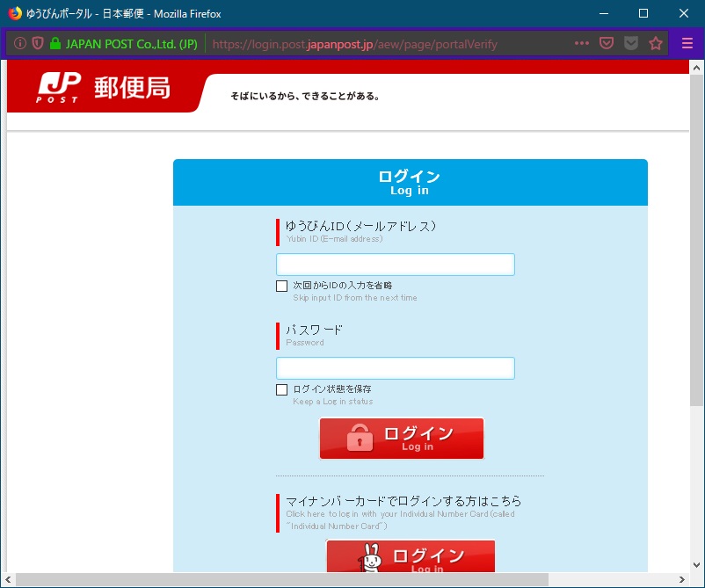The height and width of the screenshot is (588, 705).
Task: Check the Keep a Log in status box
Action: pyautogui.click(x=282, y=389)
